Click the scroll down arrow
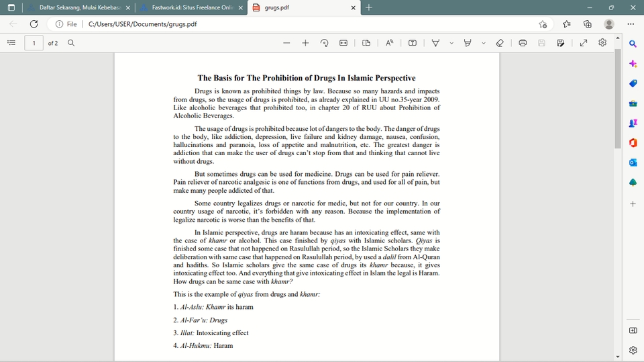Viewport: 644px width, 362px height. [618, 357]
